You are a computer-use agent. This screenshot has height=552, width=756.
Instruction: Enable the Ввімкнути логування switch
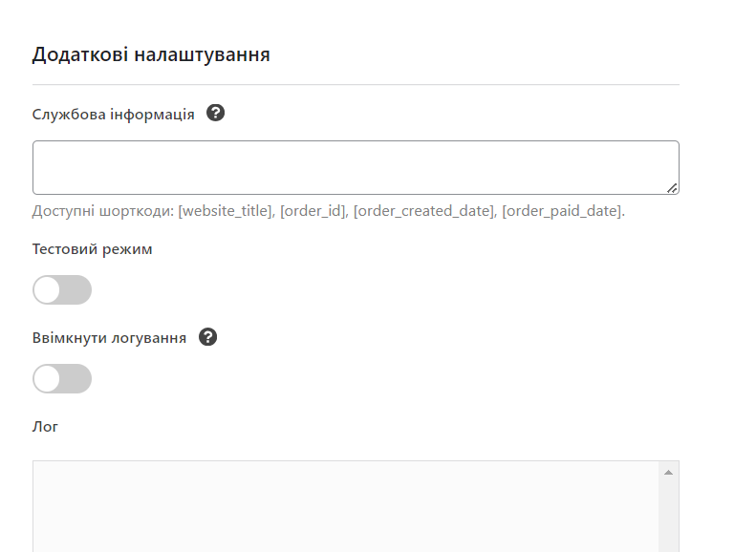(x=62, y=378)
